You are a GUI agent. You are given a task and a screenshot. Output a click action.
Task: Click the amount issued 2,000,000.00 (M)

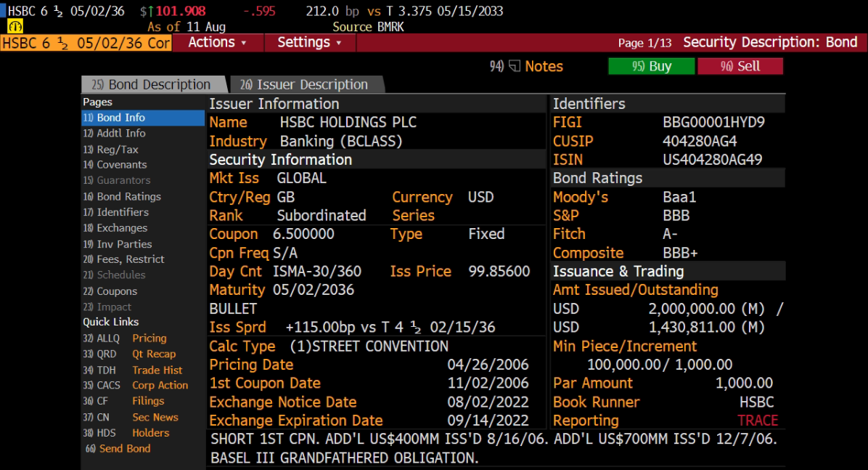706,309
